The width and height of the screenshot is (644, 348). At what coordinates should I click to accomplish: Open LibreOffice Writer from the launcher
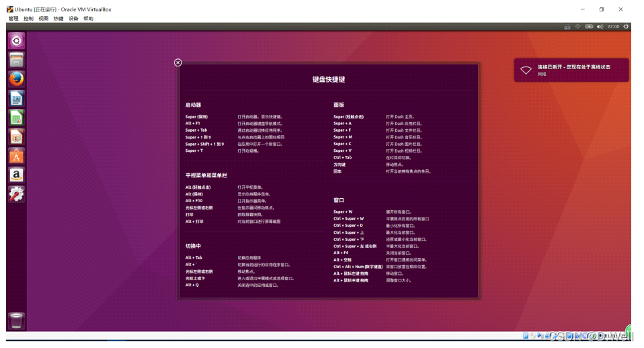[16, 99]
